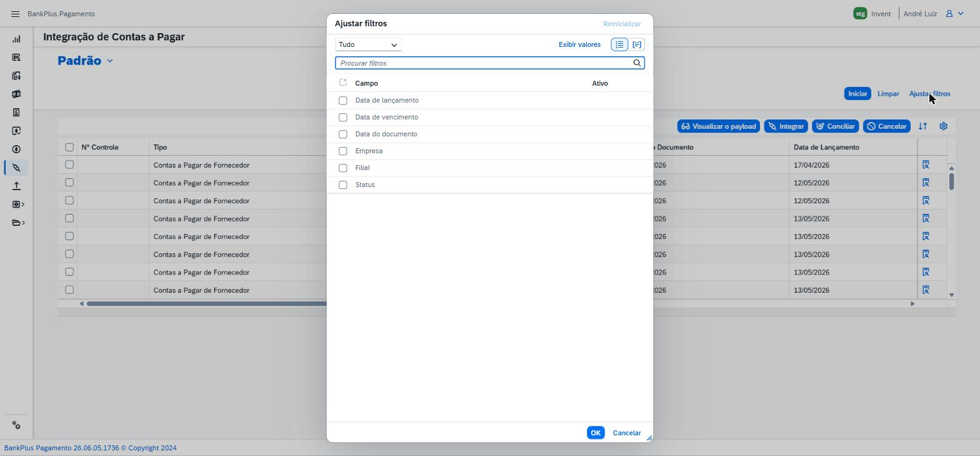Switch to the list view icon in the dialog
Viewport: 980px width, 456px height.
pyautogui.click(x=619, y=44)
